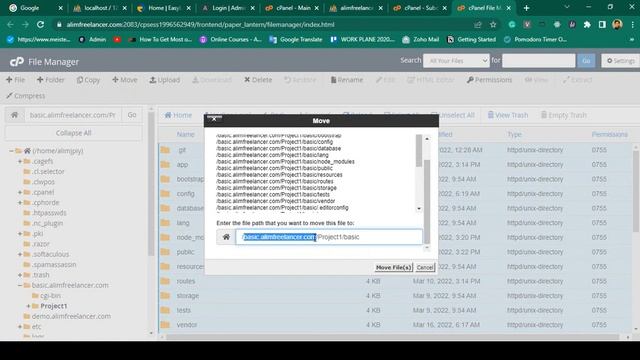This screenshot has width=640, height=360.
Task: Select path ending in /basic/vendor in list
Action: (276, 201)
